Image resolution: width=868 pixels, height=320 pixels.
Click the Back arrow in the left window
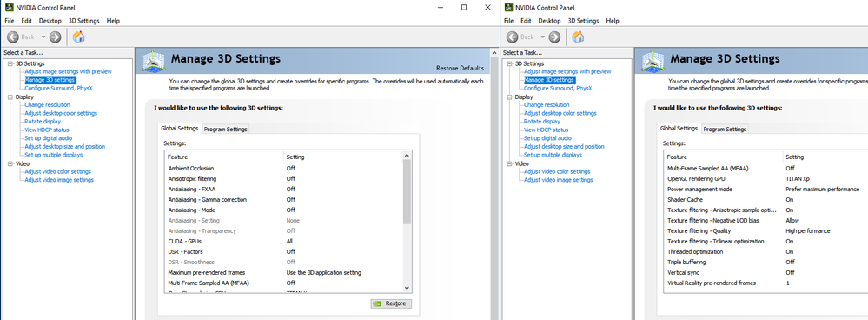coord(13,37)
